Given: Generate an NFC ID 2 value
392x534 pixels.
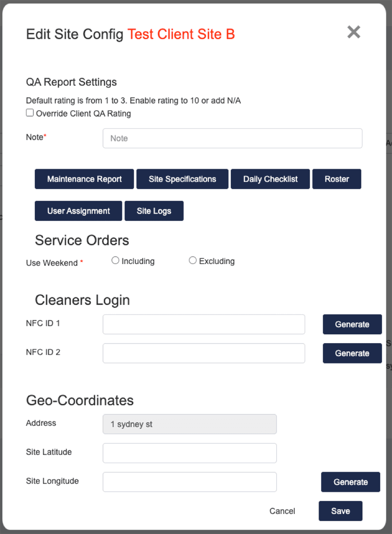Looking at the screenshot, I should pos(352,353).
